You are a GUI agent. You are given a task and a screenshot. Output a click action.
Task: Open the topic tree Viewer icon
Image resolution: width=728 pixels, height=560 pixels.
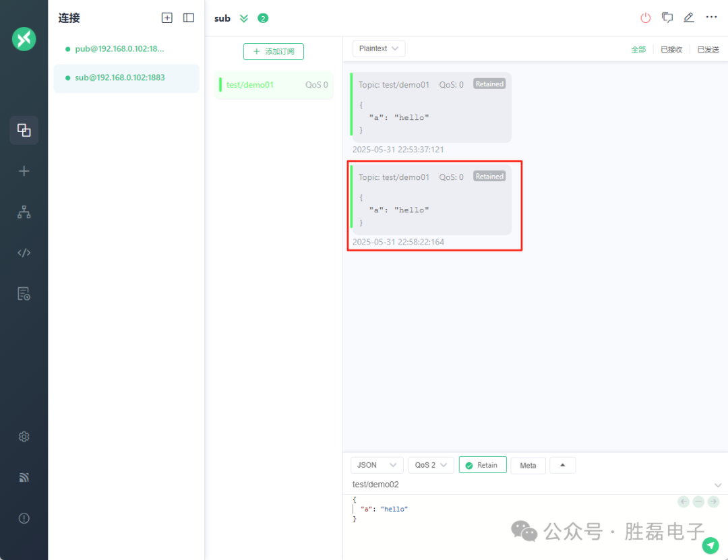[24, 212]
